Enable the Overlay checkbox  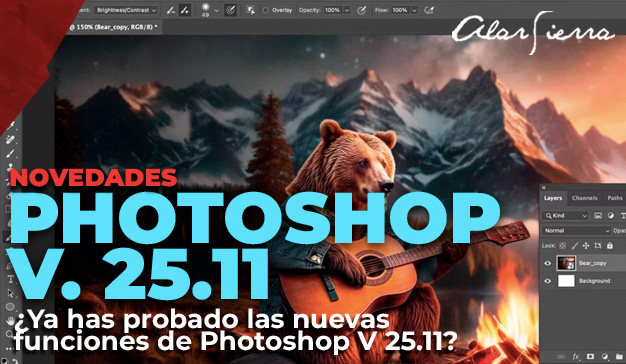click(x=265, y=10)
